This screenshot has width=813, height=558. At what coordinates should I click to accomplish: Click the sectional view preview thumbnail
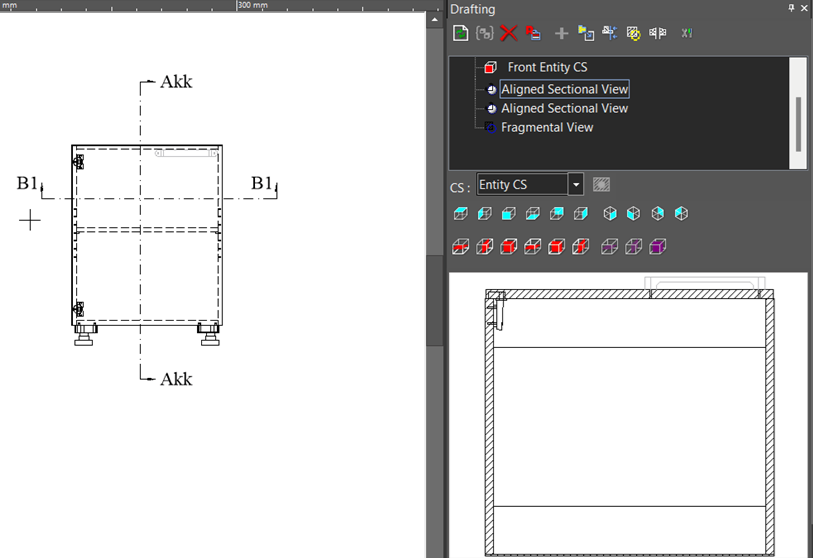tap(628, 415)
